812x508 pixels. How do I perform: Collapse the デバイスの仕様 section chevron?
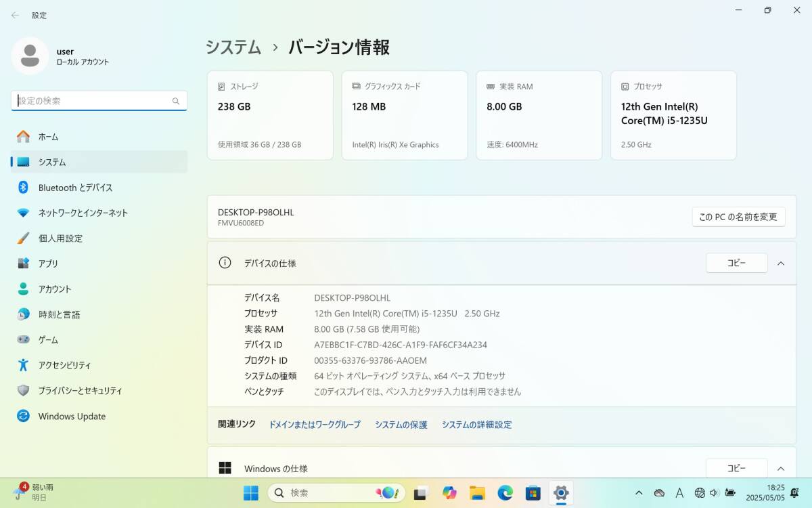781,263
